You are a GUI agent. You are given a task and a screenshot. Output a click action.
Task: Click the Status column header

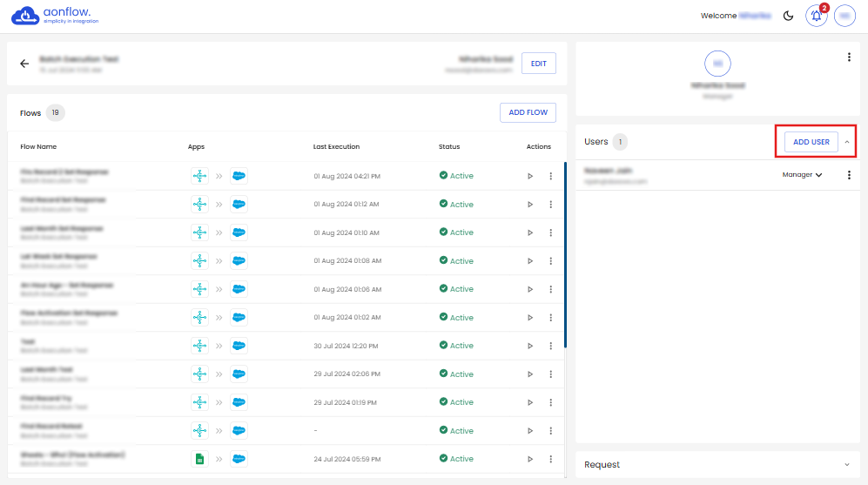(449, 146)
